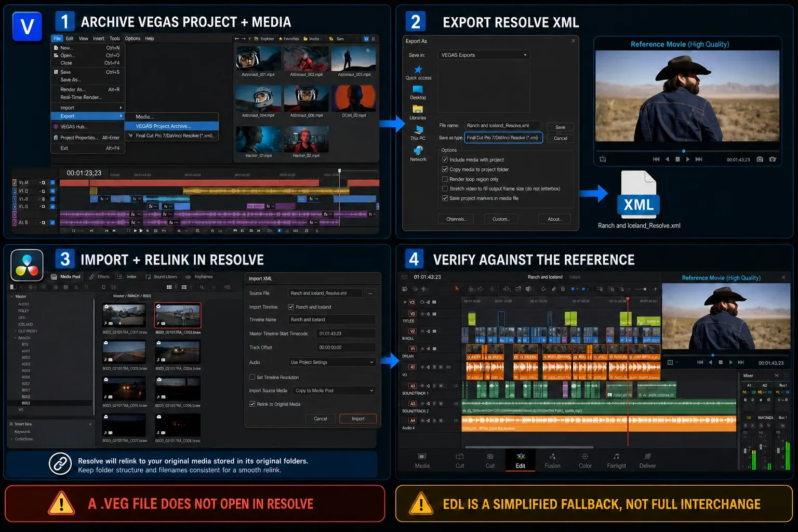Toggle Save project markers in media file
This screenshot has height=532, width=798.
tap(445, 198)
